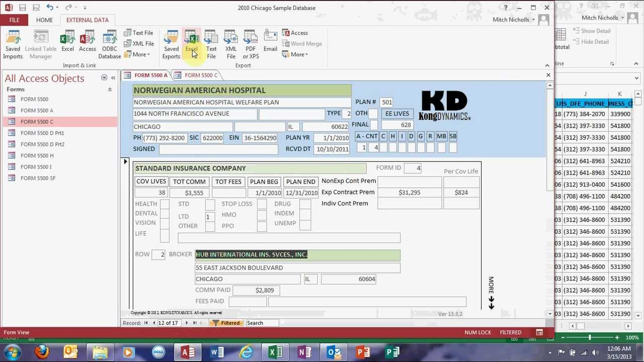Click in the record Search box
Image resolution: width=644 pixels, height=362 pixels.
click(262, 323)
